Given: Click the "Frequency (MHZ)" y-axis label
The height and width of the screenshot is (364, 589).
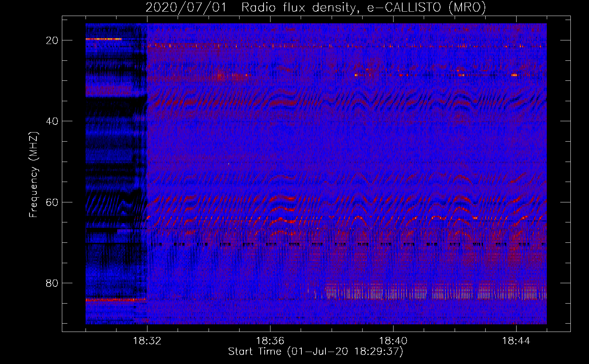Looking at the screenshot, I should 33,175.
